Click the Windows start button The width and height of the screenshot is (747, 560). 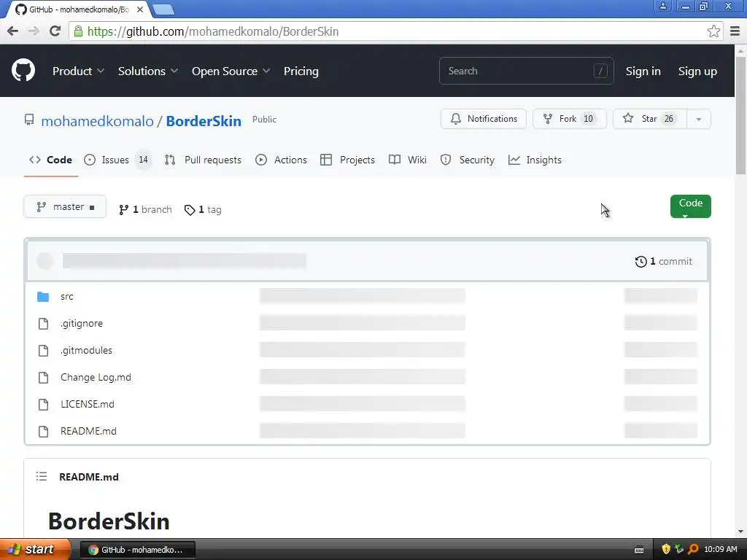pos(35,549)
